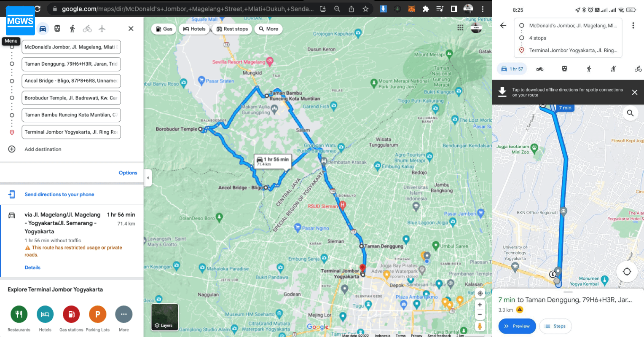Go back in mobile Maps view

(503, 26)
